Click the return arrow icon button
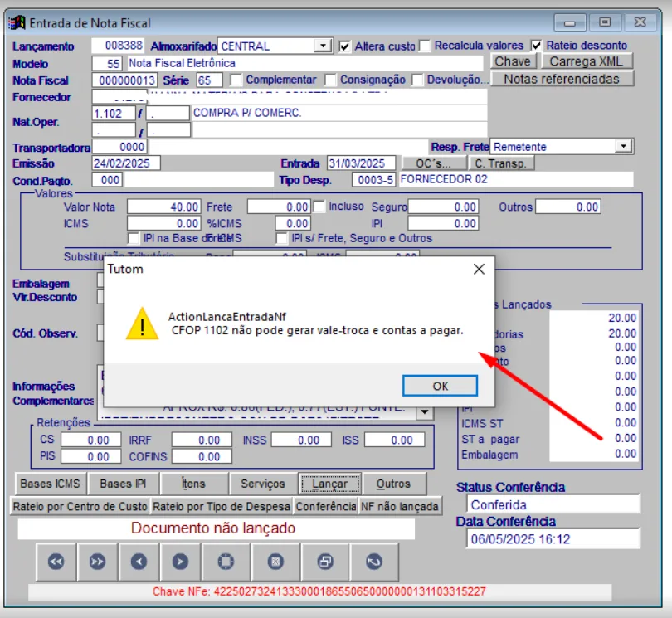This screenshot has width=672, height=618. pos(374,562)
